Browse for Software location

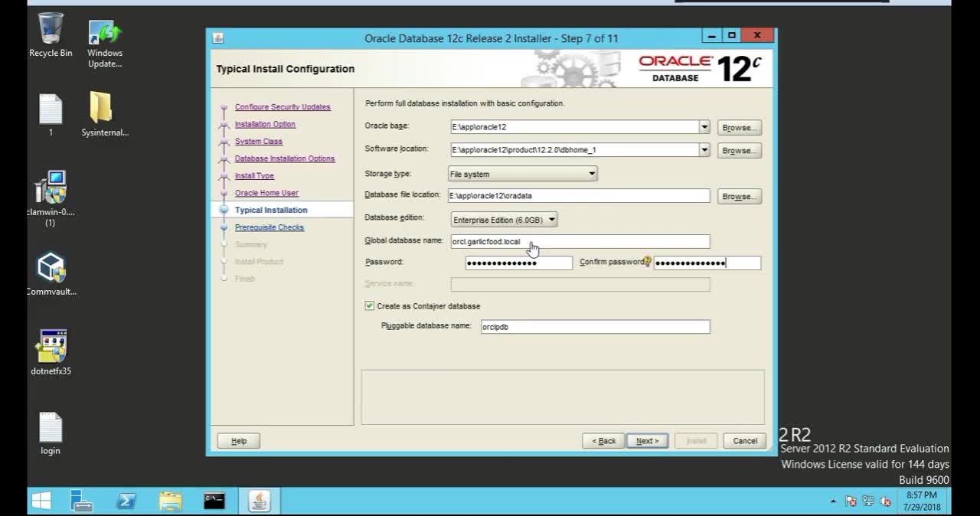(x=740, y=151)
